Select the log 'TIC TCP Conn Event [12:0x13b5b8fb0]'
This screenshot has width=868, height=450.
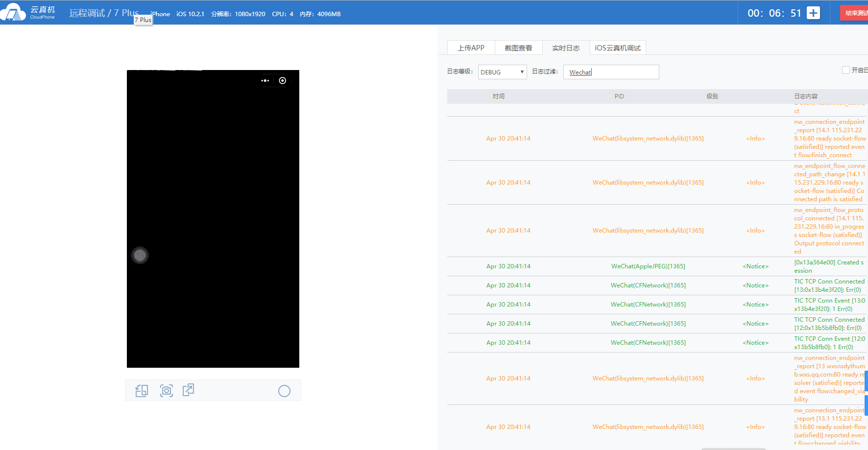point(829,343)
